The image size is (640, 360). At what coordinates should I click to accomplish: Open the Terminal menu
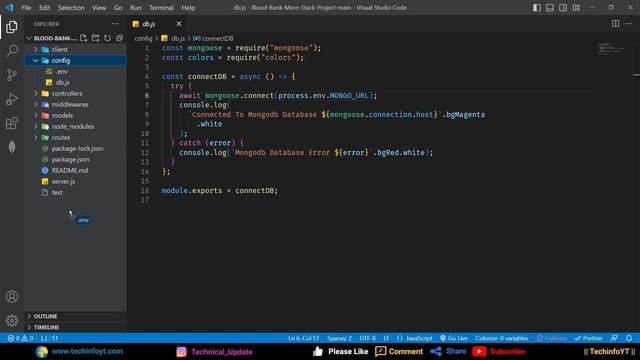(161, 8)
